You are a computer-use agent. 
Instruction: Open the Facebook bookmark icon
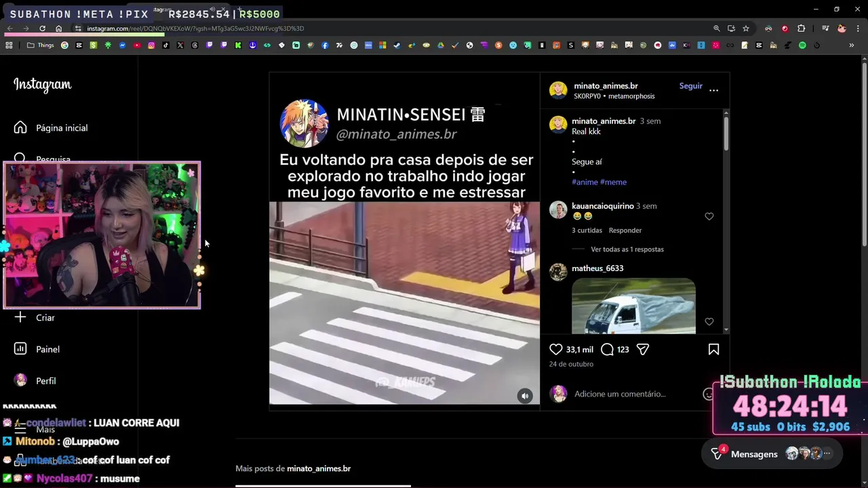pos(325,45)
